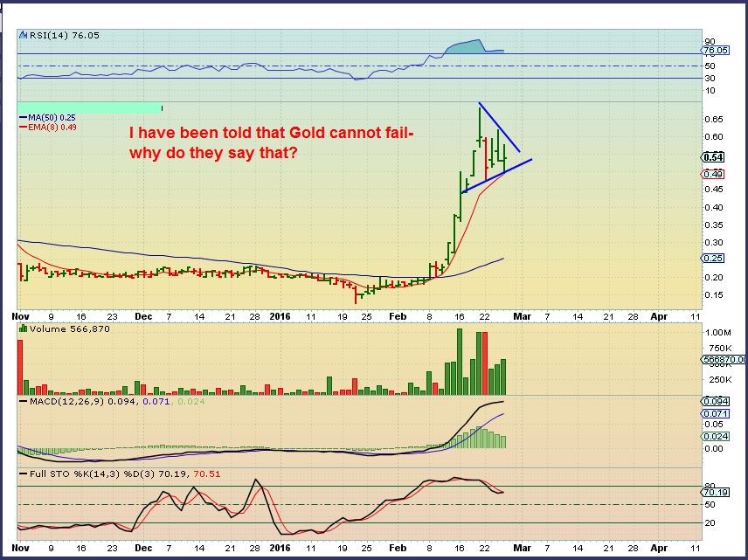Click the red 0.49 EMA price tag

(x=712, y=174)
